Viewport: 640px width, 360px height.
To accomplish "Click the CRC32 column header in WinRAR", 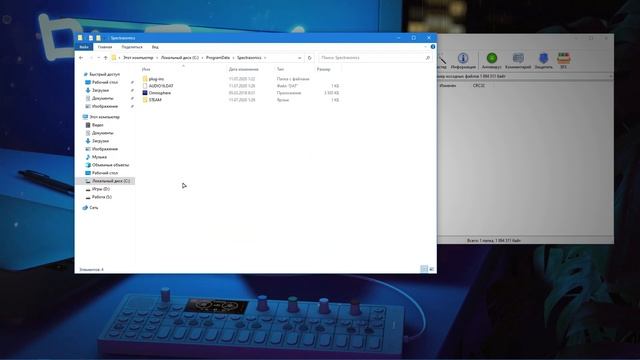I will click(479, 86).
